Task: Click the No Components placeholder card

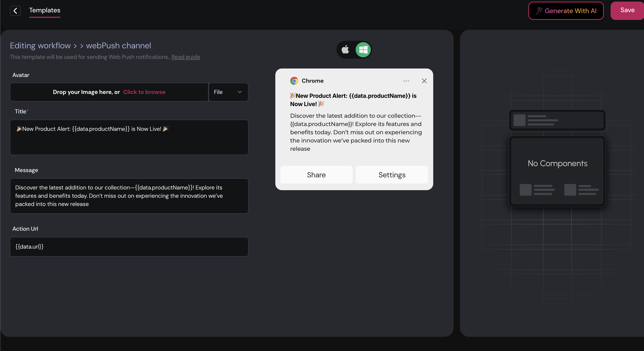Action: tap(557, 171)
